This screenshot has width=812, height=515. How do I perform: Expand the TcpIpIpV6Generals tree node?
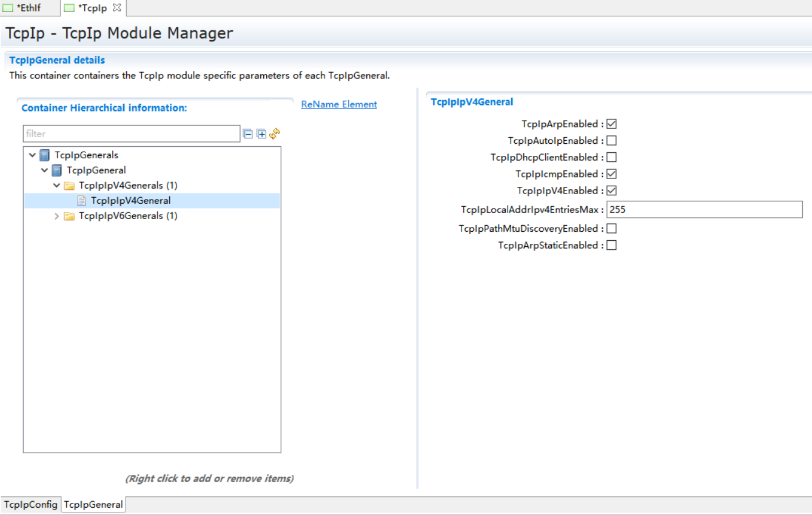(56, 216)
